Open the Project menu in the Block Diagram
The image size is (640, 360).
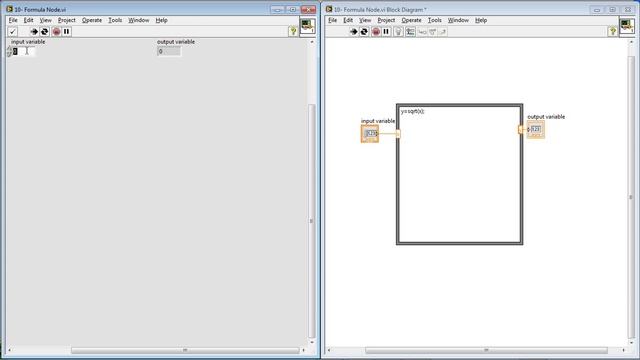[x=386, y=20]
